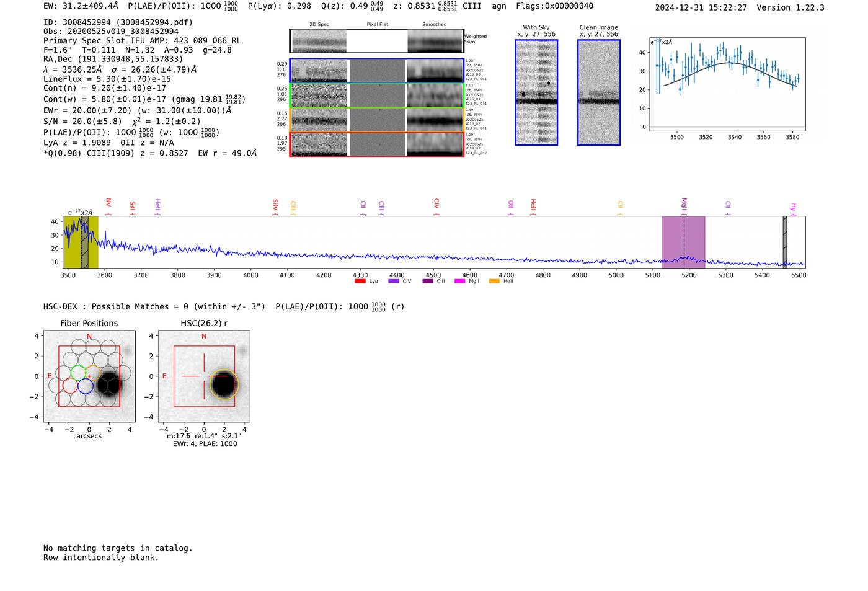
Task: Click the green fiber circle in Fiber Positions
Action: [x=78, y=373]
